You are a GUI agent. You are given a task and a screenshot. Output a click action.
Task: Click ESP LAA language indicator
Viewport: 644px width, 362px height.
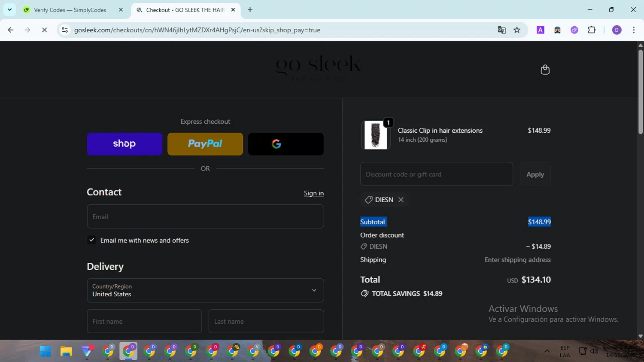565,351
